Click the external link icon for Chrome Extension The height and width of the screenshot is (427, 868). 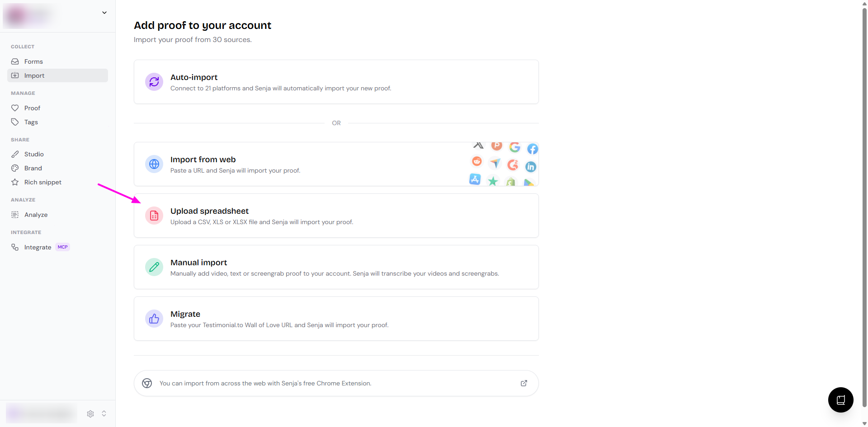tap(524, 383)
